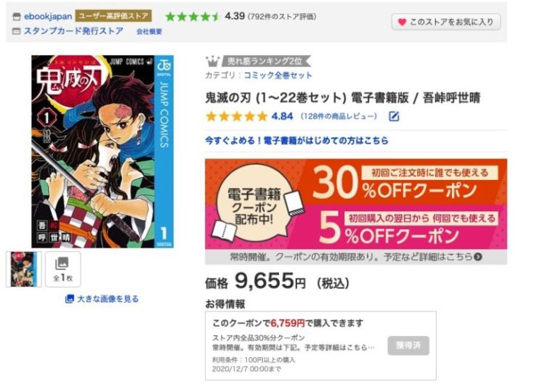Click the heart icon in favorite store button
558x392 pixels.
pos(402,22)
